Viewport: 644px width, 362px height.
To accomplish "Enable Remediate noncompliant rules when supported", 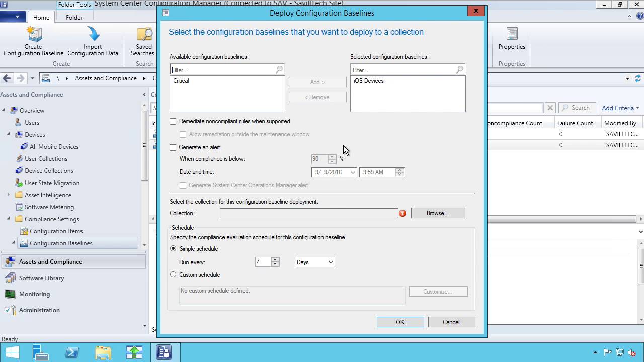I will coord(173,121).
